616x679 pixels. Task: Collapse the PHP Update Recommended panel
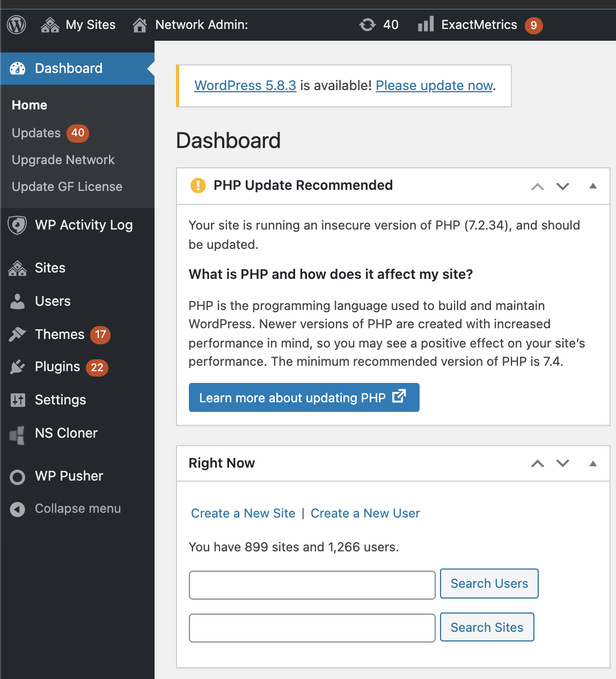click(593, 186)
